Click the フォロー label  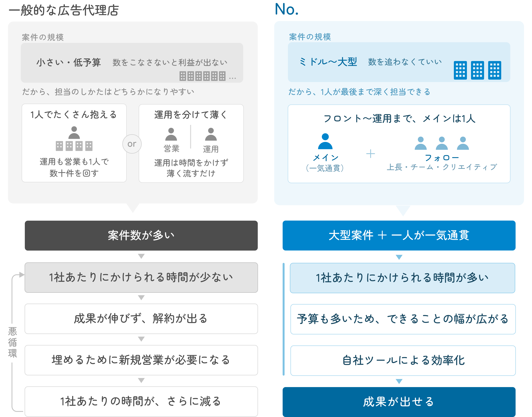(442, 158)
